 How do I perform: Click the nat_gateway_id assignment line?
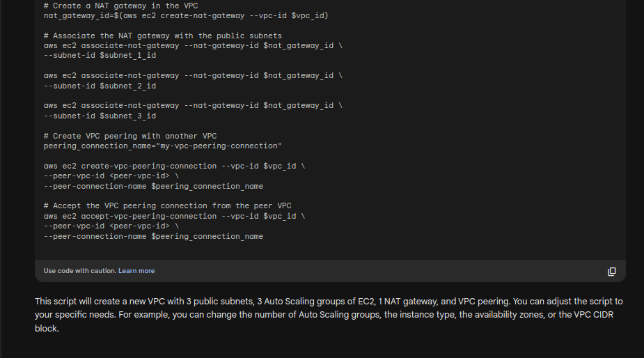(x=186, y=15)
